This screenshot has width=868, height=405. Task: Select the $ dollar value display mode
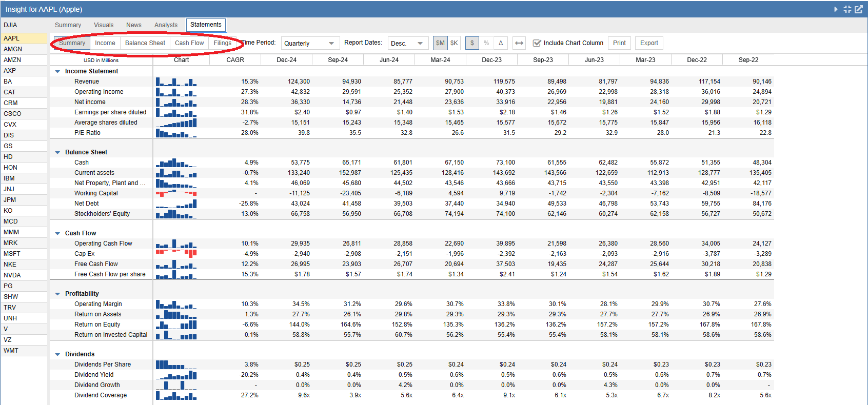(x=472, y=43)
